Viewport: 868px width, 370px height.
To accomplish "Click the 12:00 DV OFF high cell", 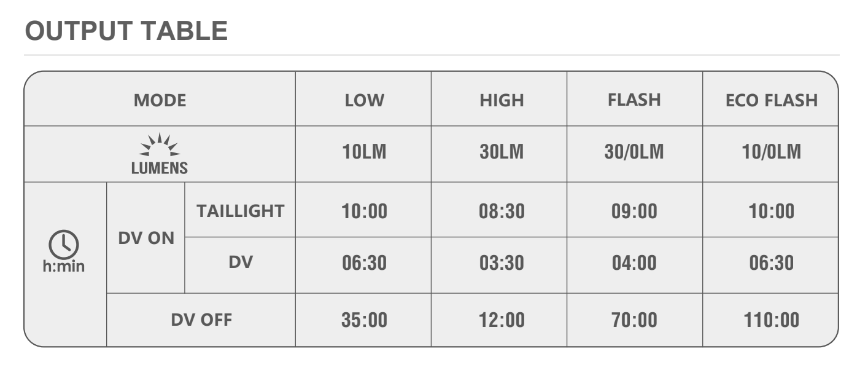I will (x=502, y=320).
